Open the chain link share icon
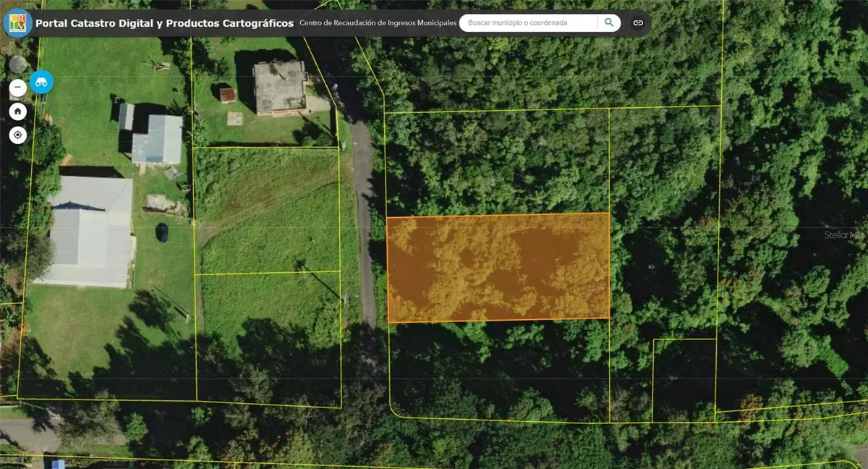Image resolution: width=868 pixels, height=469 pixels. point(638,22)
